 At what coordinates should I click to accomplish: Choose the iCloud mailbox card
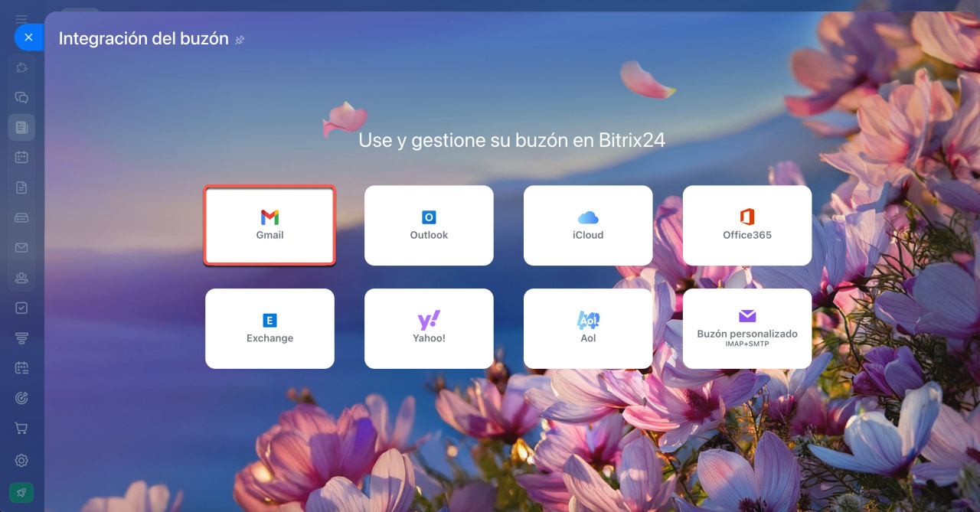click(588, 225)
